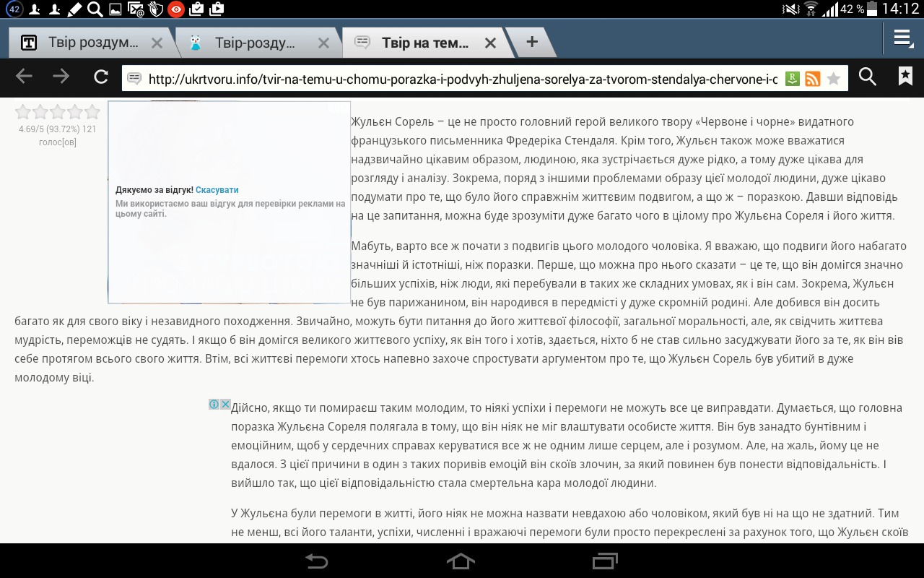
Task: Click the ad info 'i' icon
Action: (x=214, y=404)
